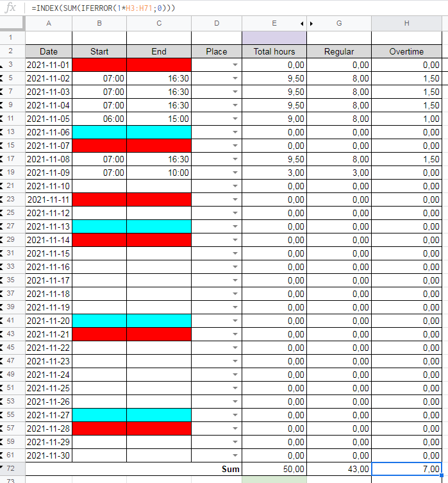The height and width of the screenshot is (483, 448).
Task: Select the Start header cell
Action: point(99,51)
